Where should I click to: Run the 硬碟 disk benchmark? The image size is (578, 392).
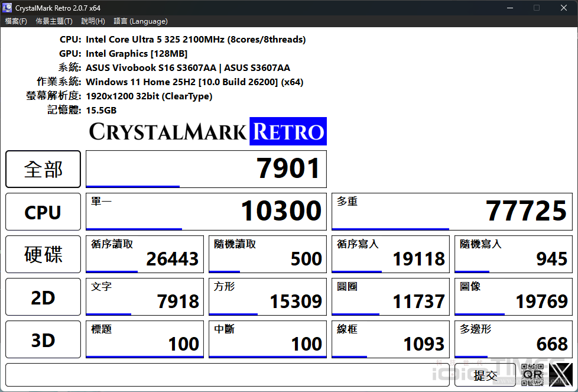[43, 254]
